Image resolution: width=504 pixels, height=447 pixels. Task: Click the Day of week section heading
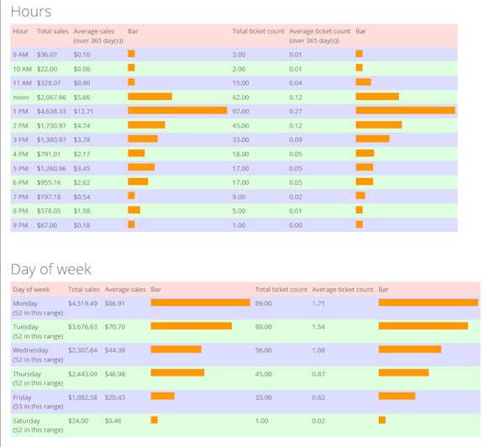(50, 269)
